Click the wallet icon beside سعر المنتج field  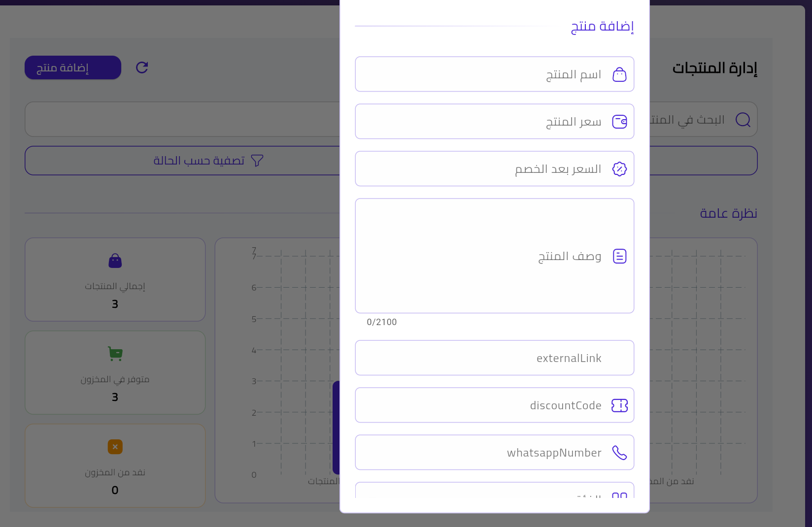point(619,121)
